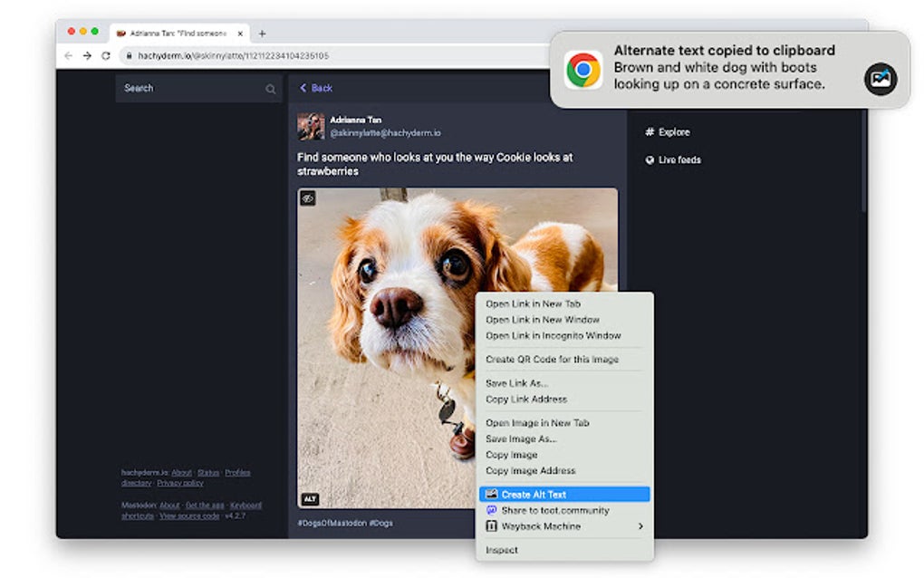
Task: Click the Wayback Machine icon in the menu
Action: click(491, 526)
